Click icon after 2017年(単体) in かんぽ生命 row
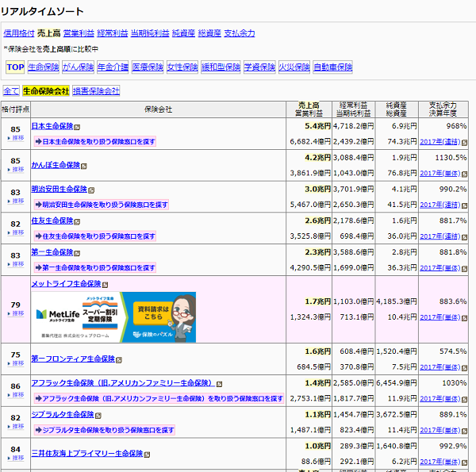The image size is (476, 472). 464,175
